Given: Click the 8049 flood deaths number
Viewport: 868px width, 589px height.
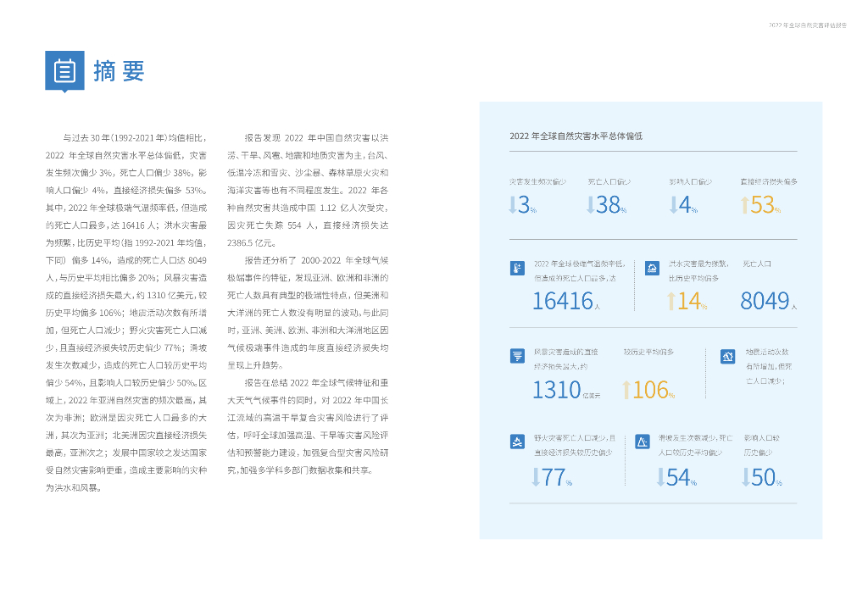Looking at the screenshot, I should [765, 301].
